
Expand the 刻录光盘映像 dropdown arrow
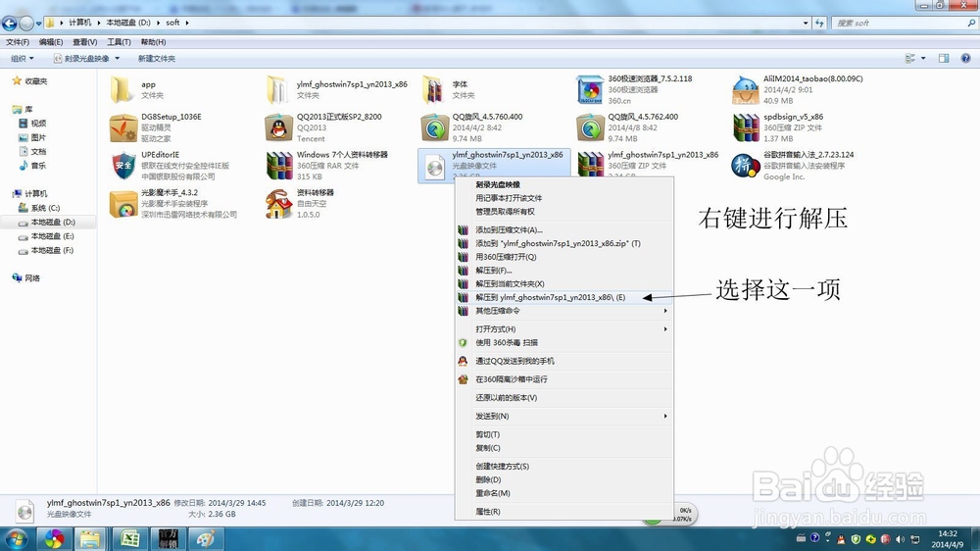click(117, 58)
